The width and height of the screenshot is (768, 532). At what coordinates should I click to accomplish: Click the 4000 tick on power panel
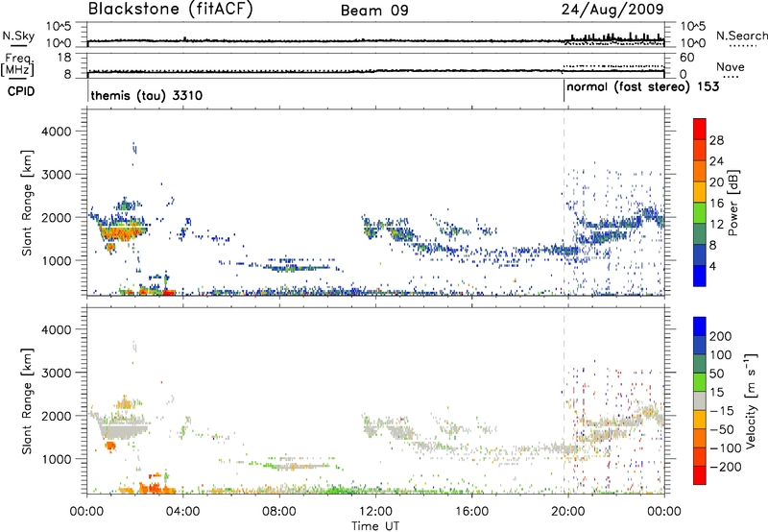56,132
